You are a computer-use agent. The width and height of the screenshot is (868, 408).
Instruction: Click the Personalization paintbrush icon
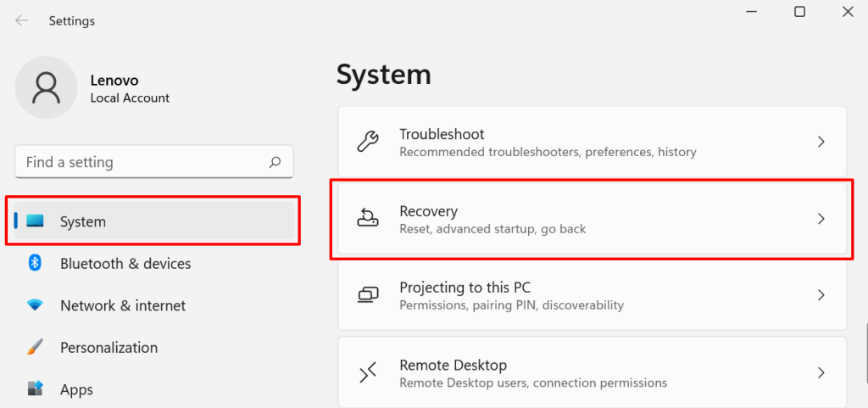35,347
